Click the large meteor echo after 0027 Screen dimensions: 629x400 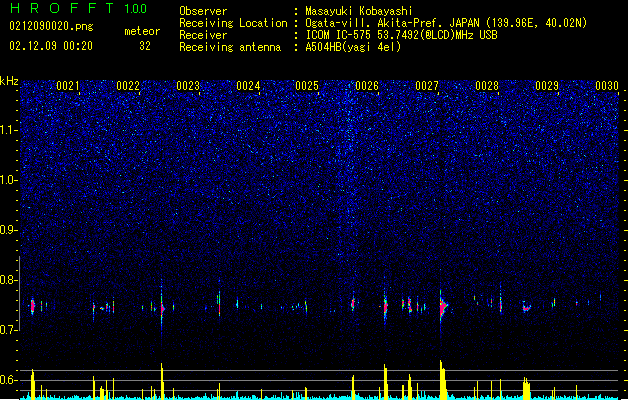[x=443, y=308]
